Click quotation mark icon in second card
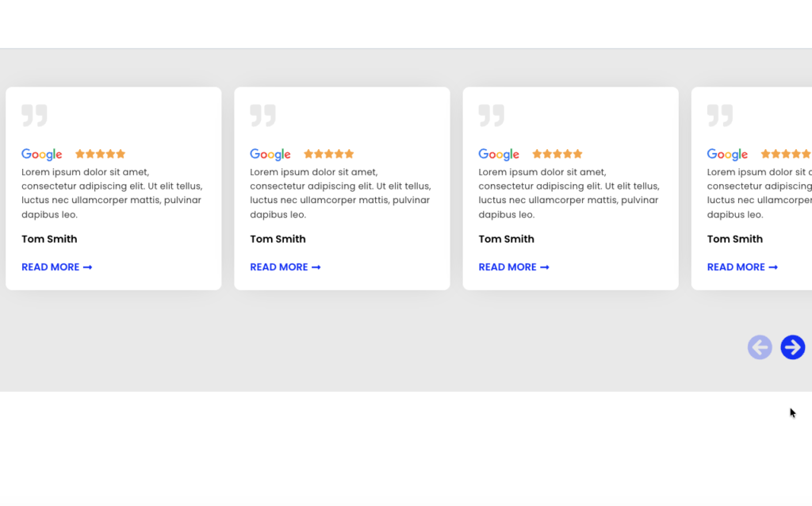This screenshot has width=812, height=506. pyautogui.click(x=262, y=116)
